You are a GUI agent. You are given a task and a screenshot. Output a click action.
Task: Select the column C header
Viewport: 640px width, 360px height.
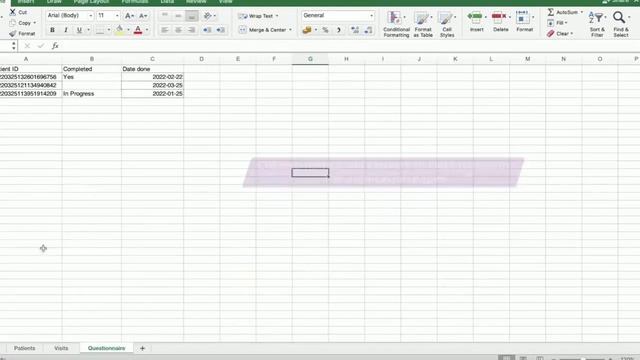tap(152, 59)
